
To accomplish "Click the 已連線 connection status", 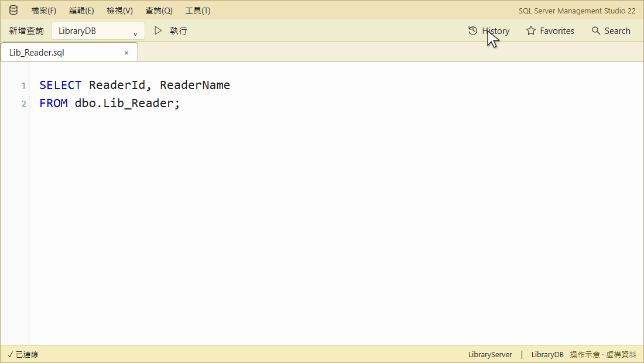I will (23, 354).
